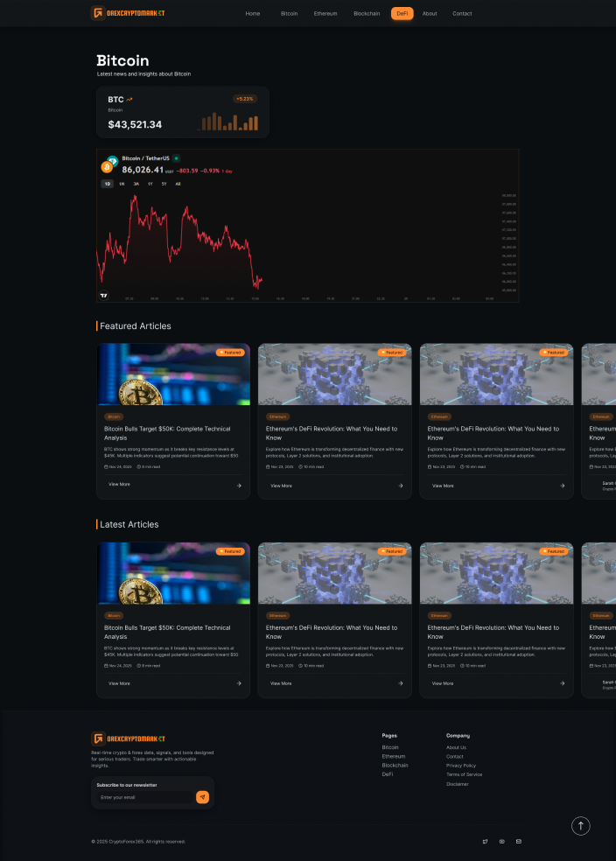Select the 1D chart timeframe
616x861 pixels.
(108, 184)
